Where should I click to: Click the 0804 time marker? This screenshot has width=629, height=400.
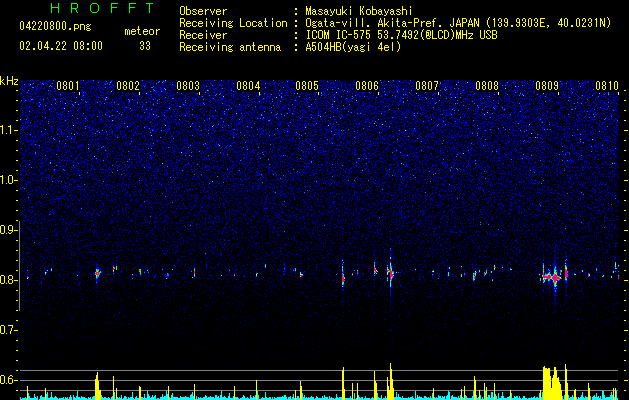point(248,86)
